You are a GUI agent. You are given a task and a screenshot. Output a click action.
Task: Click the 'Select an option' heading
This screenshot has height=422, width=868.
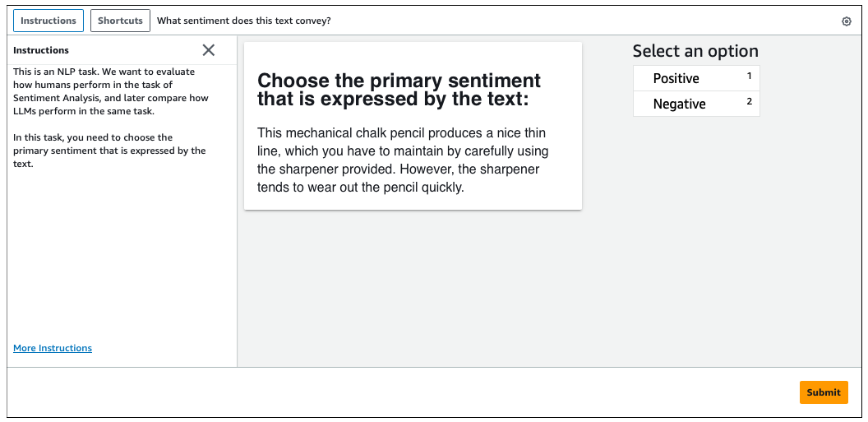[x=695, y=51]
